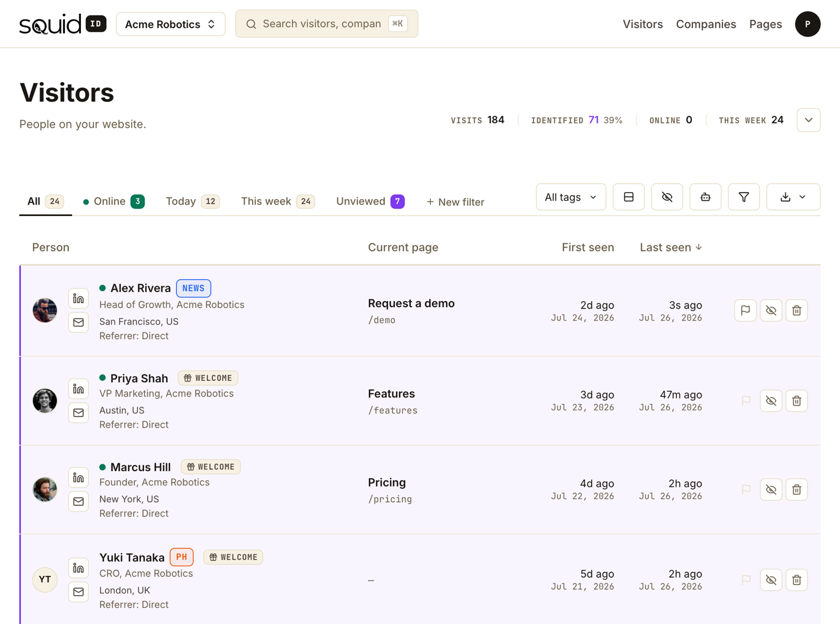The image size is (840, 624).
Task: Click Priya Shah's email envelope icon
Action: (79, 413)
